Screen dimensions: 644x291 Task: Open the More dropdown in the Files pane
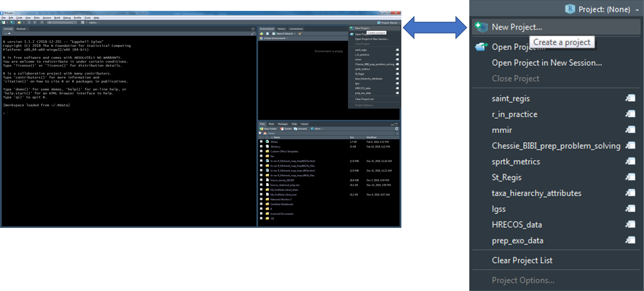(x=317, y=129)
